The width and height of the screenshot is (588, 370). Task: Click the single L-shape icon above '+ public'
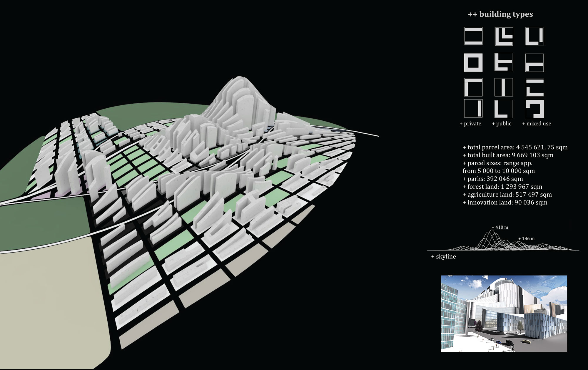click(504, 109)
